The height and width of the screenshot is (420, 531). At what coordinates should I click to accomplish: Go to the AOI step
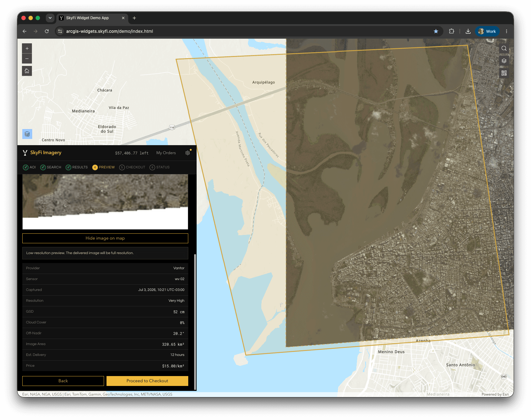(29, 167)
